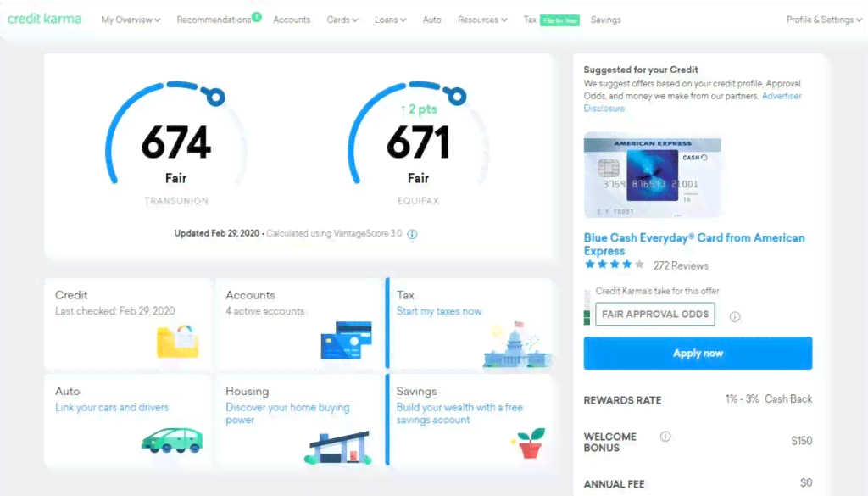Open the Tax navigation item

530,20
